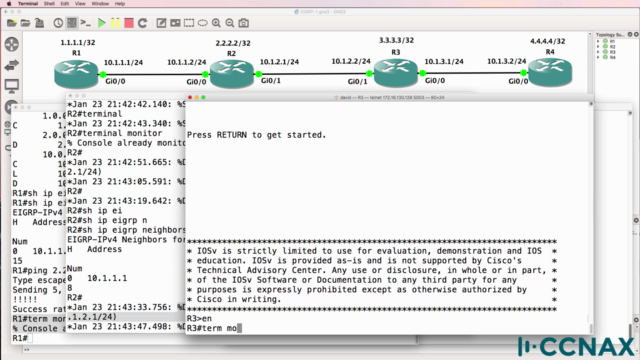The height and width of the screenshot is (360, 640).
Task: Click green link status dot beside R4
Action: pos(523,73)
